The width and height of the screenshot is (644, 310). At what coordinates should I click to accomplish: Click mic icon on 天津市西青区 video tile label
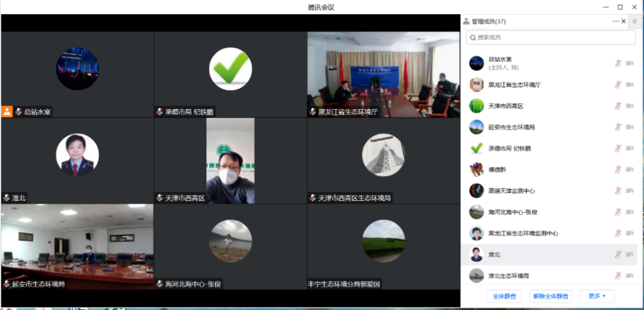[x=160, y=198]
